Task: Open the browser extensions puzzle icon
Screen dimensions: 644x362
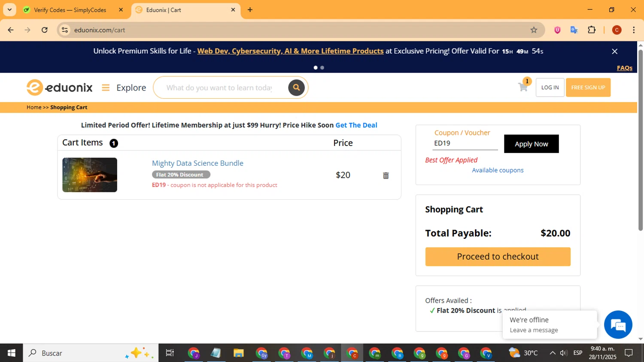Action: coord(592,30)
